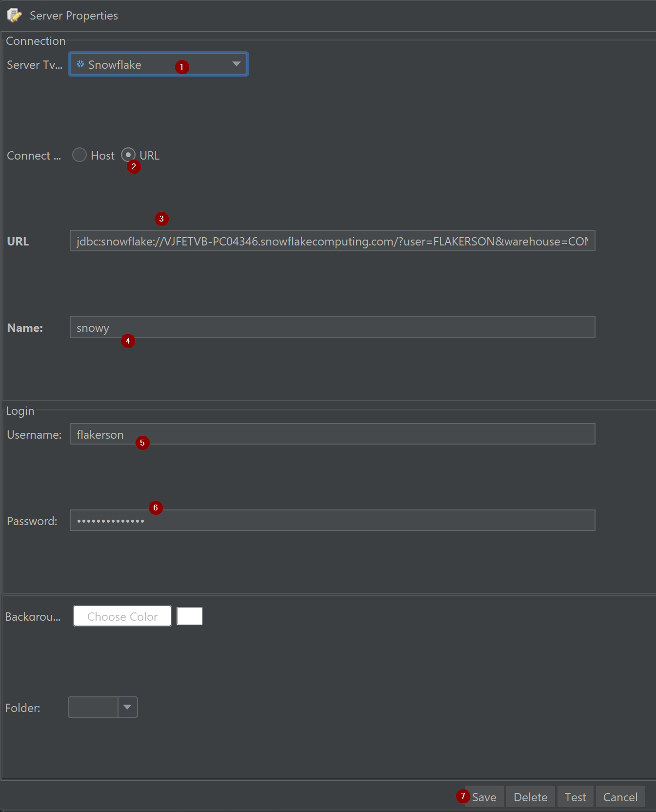This screenshot has width=656, height=812.
Task: Click the Save button
Action: [484, 797]
